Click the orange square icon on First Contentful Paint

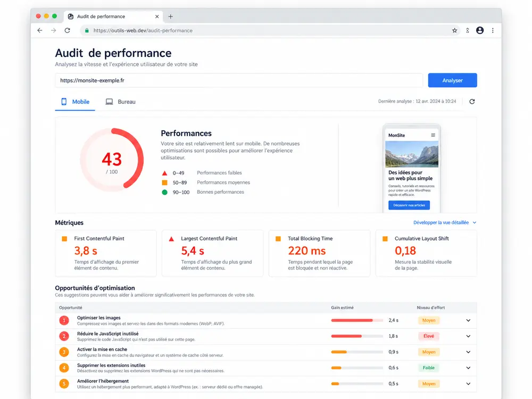click(64, 239)
